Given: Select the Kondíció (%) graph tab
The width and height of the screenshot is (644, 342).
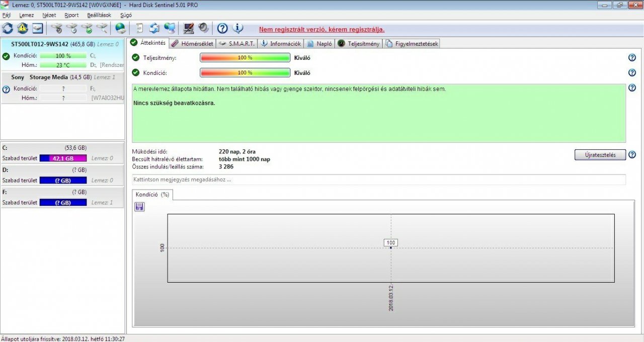Looking at the screenshot, I should [x=152, y=194].
